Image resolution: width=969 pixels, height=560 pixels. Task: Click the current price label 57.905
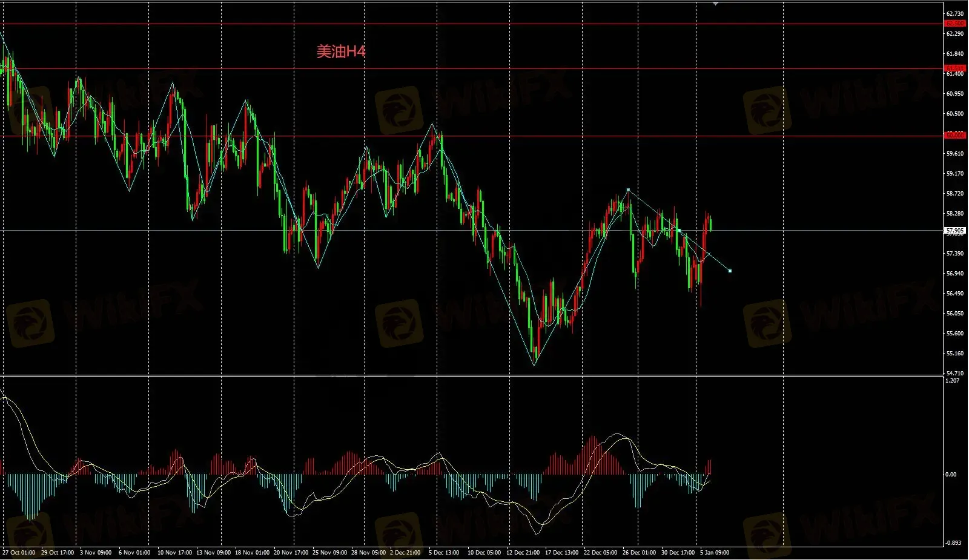tap(955, 231)
